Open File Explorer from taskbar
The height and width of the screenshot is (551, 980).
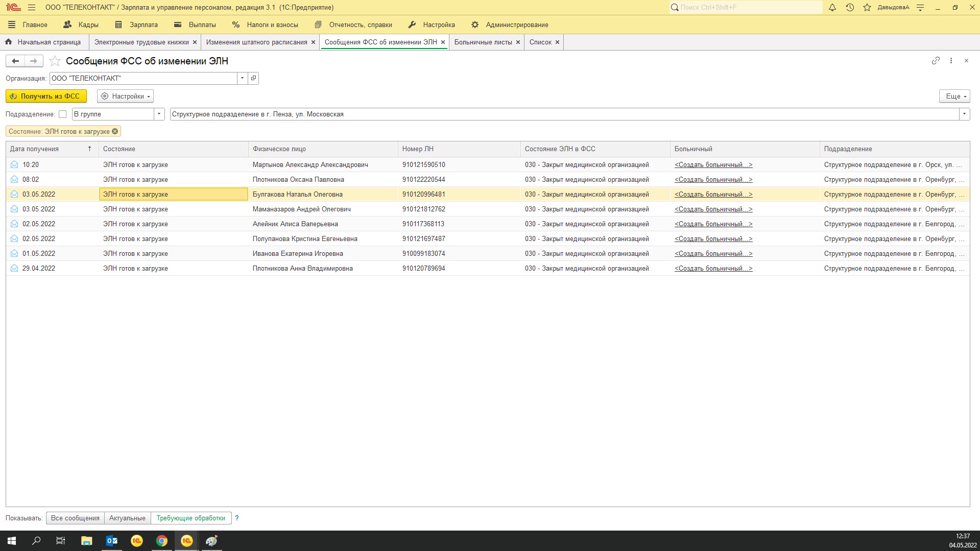pos(87,541)
